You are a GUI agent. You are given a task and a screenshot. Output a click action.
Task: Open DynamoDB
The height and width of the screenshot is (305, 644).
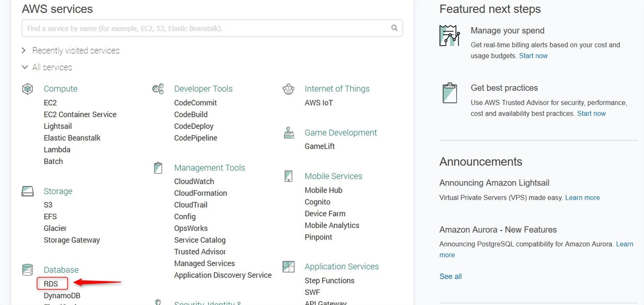[62, 296]
